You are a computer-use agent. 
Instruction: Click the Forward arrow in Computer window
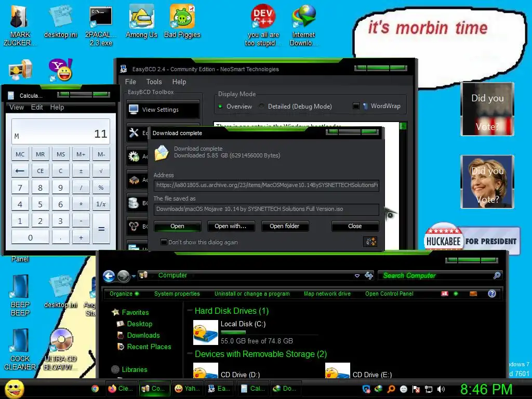click(123, 276)
